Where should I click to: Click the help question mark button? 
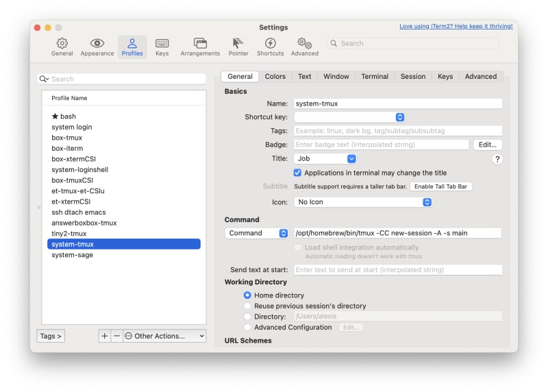point(497,160)
